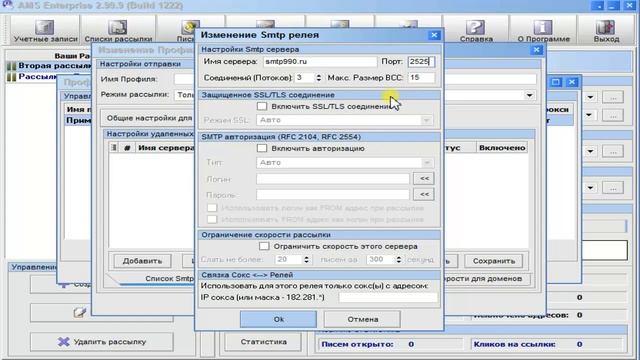Click Имя сервера column header in relay list

coord(166,148)
